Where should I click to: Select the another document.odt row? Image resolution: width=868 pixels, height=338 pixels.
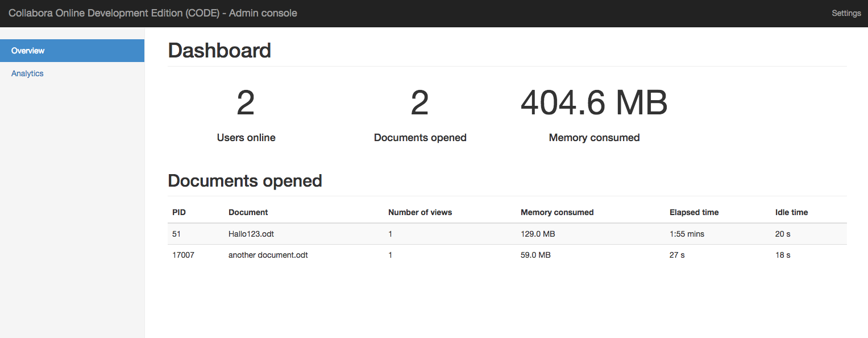click(x=507, y=255)
